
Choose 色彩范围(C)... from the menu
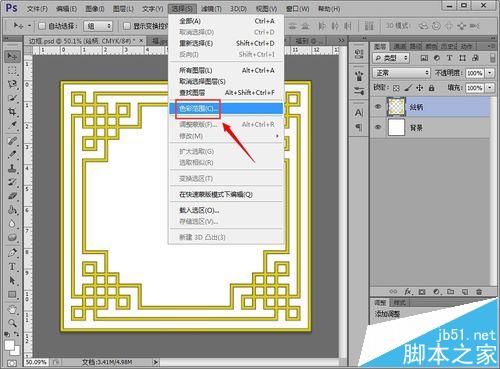tap(226, 108)
